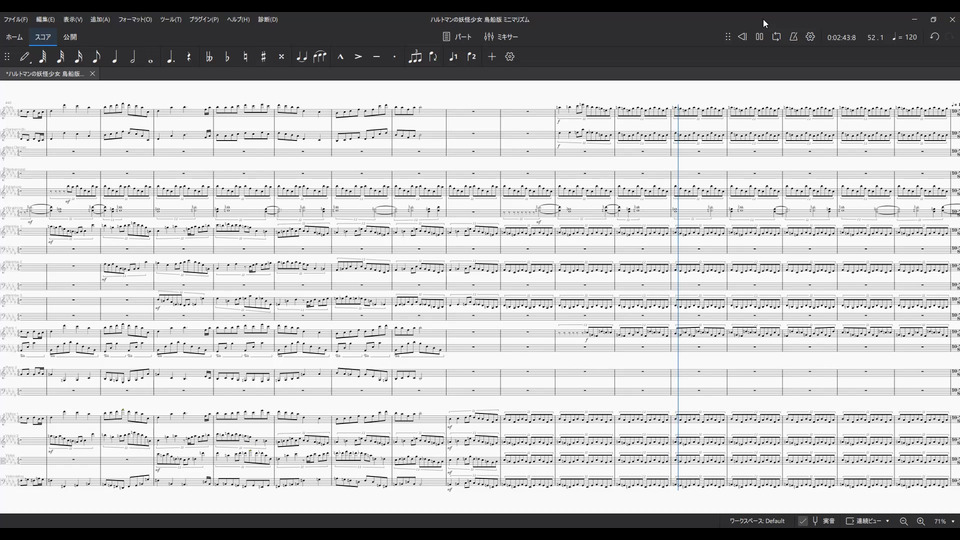This screenshot has width=960, height=540.
Task: Toggle loop playback
Action: [776, 37]
